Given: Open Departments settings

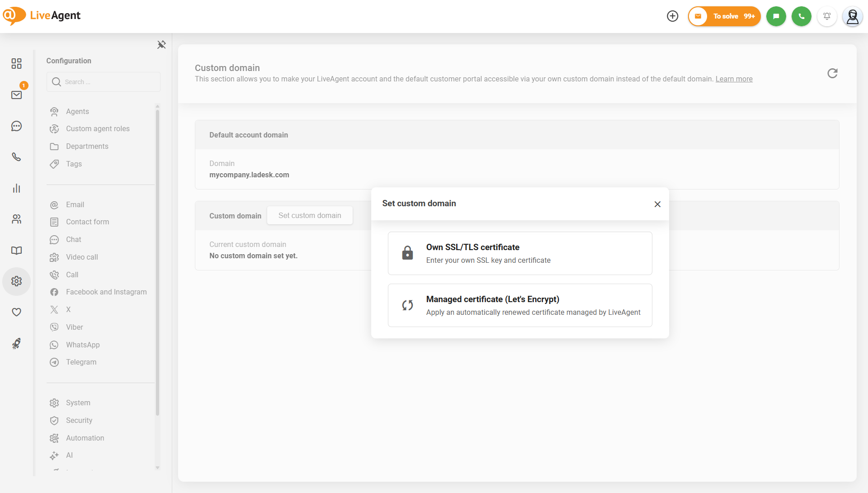Looking at the screenshot, I should click(87, 147).
